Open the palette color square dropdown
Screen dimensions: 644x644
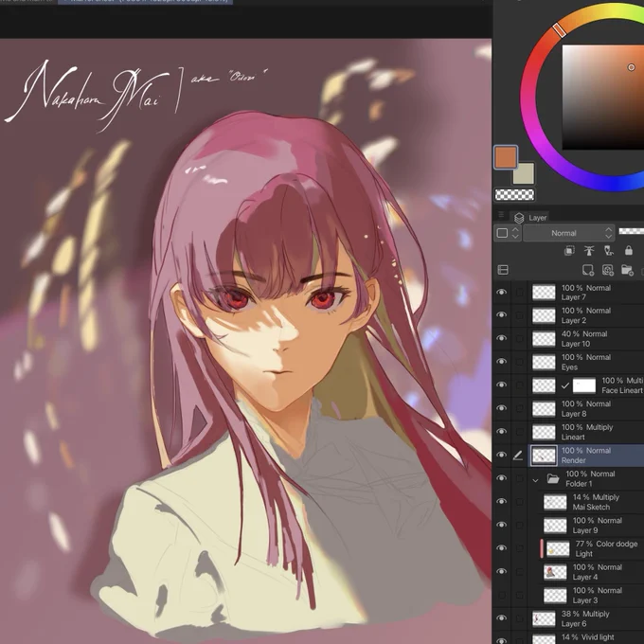[x=508, y=233]
